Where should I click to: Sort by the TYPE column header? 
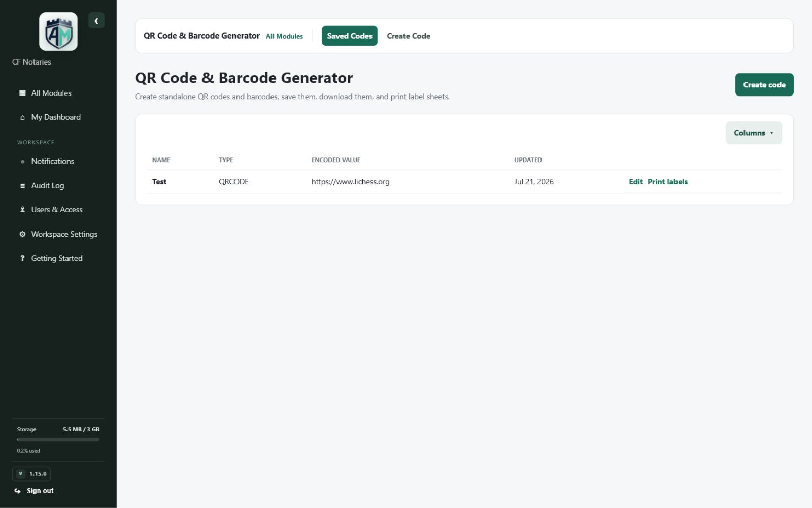point(226,160)
